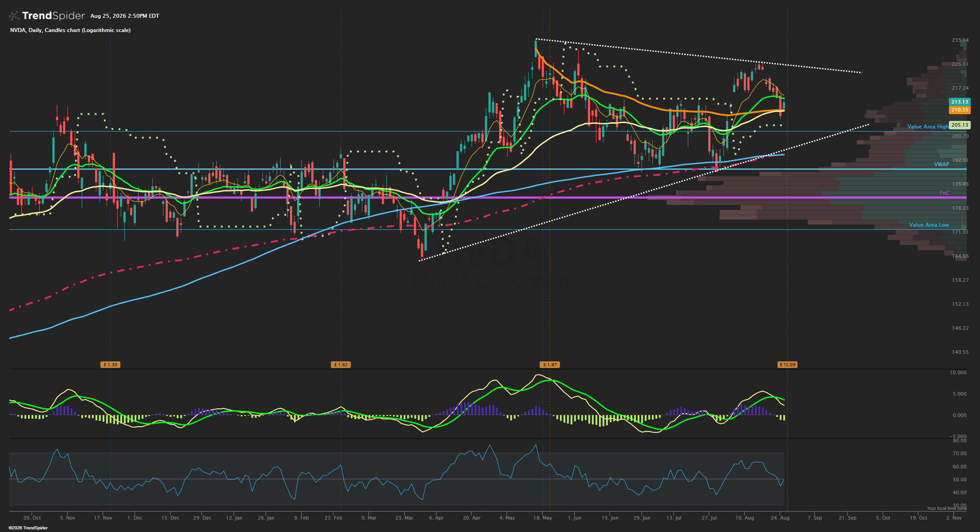The height and width of the screenshot is (532, 980).
Task: Click the green 213.13 current price tag
Action: click(x=960, y=102)
